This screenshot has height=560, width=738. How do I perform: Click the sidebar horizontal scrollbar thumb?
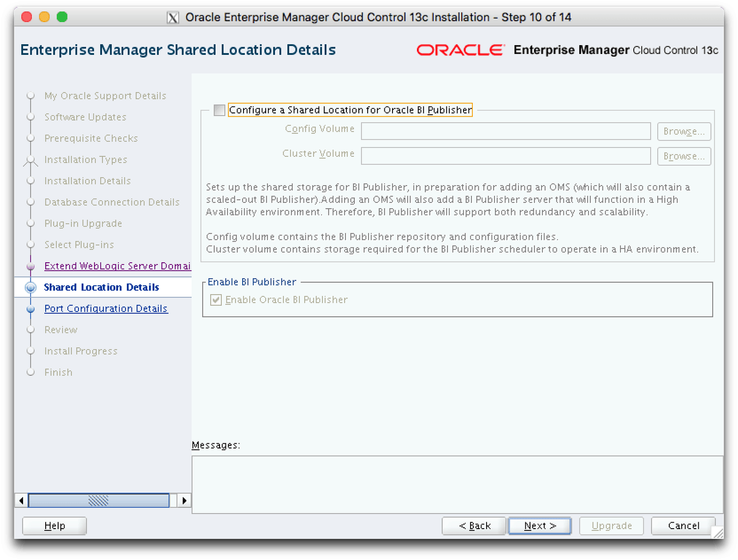[x=99, y=500]
